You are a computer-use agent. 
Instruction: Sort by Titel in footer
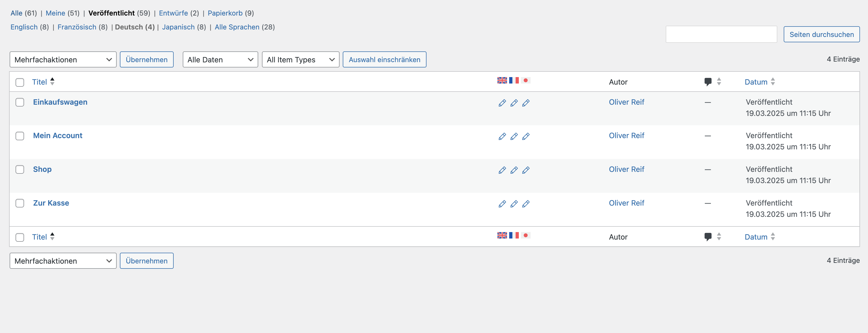tap(39, 237)
